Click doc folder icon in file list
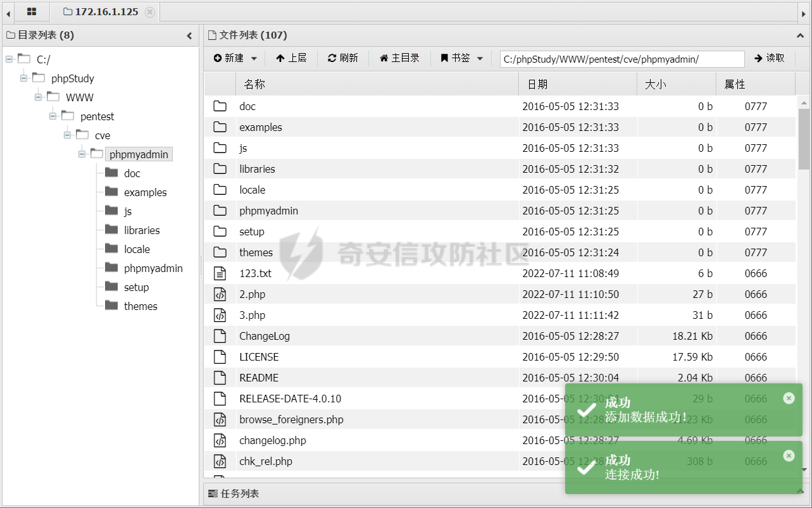 pos(220,106)
